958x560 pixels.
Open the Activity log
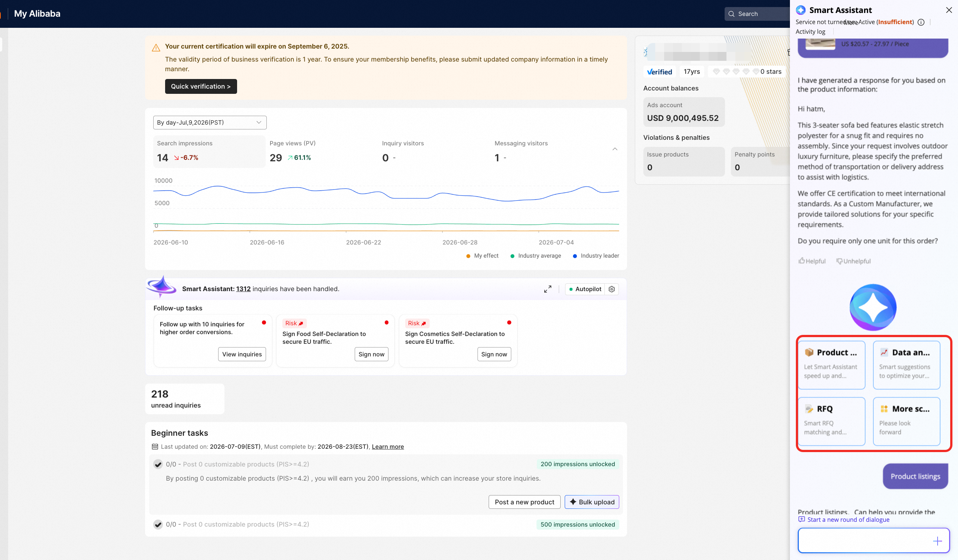(810, 32)
